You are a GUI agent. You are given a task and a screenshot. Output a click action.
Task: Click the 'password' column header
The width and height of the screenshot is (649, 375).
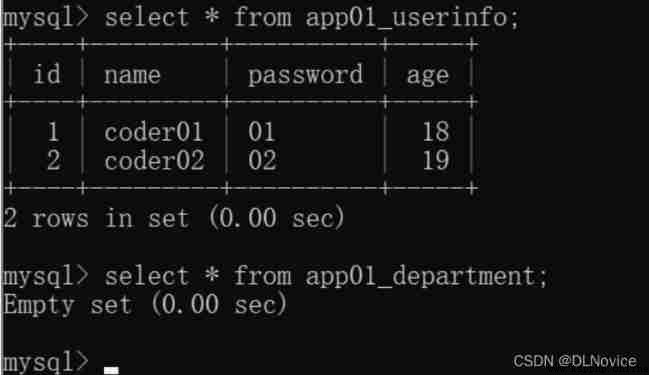[x=305, y=76]
